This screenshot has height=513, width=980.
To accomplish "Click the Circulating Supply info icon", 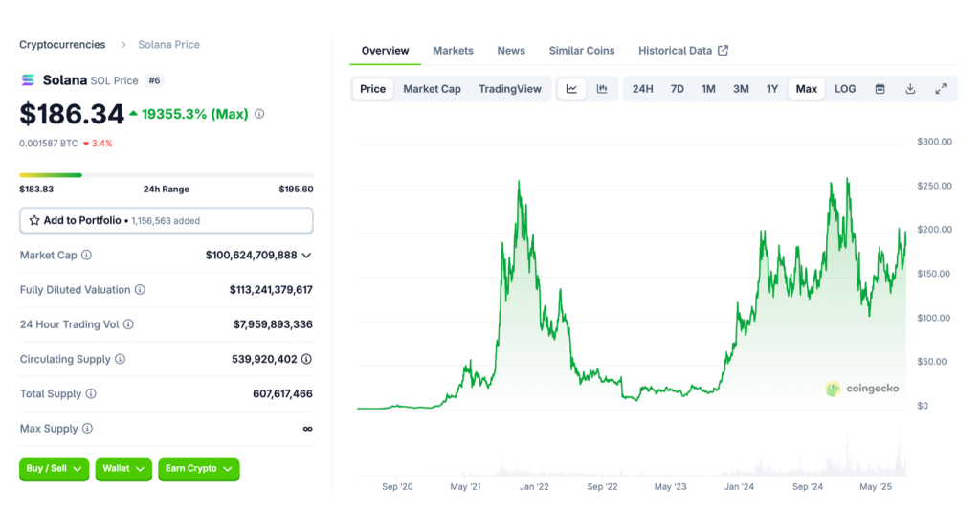I will coord(120,359).
